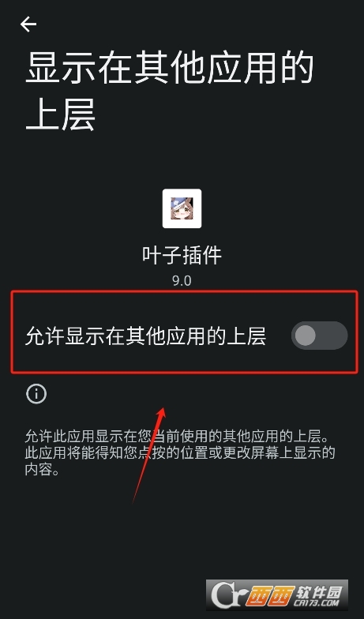Click the dark track of overlay switch

point(332,336)
